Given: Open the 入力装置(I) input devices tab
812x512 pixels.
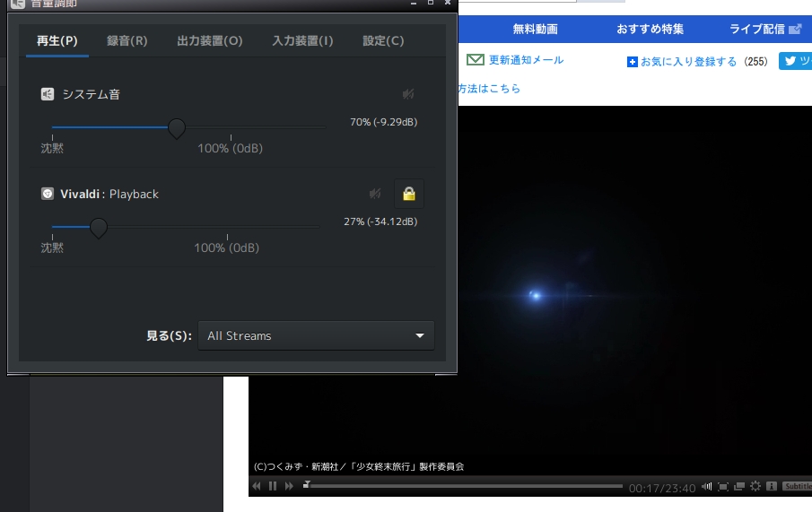Looking at the screenshot, I should coord(303,41).
